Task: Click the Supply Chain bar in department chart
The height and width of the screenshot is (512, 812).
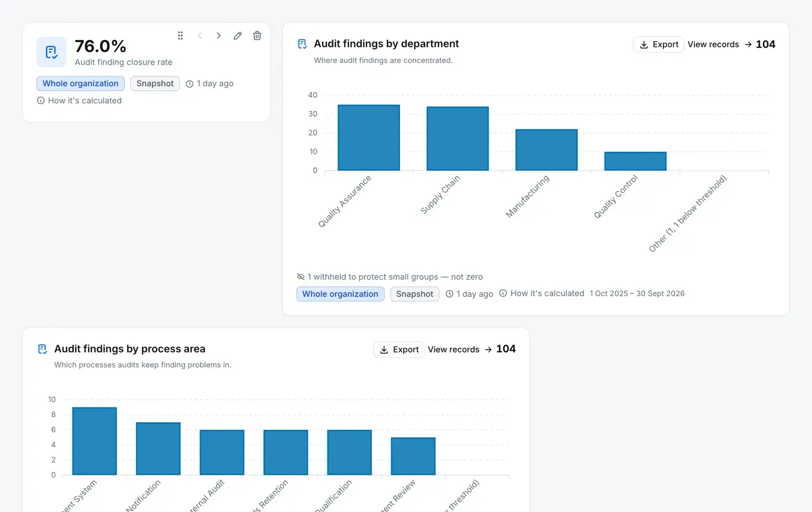Action: [x=458, y=139]
